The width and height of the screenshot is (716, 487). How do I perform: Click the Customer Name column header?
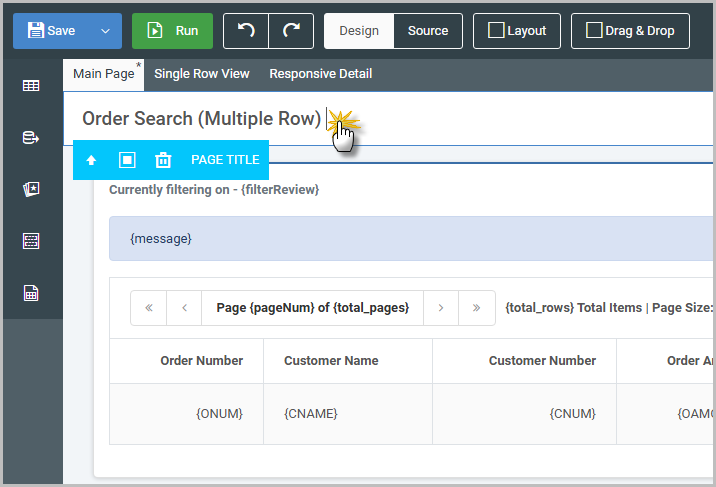click(331, 361)
